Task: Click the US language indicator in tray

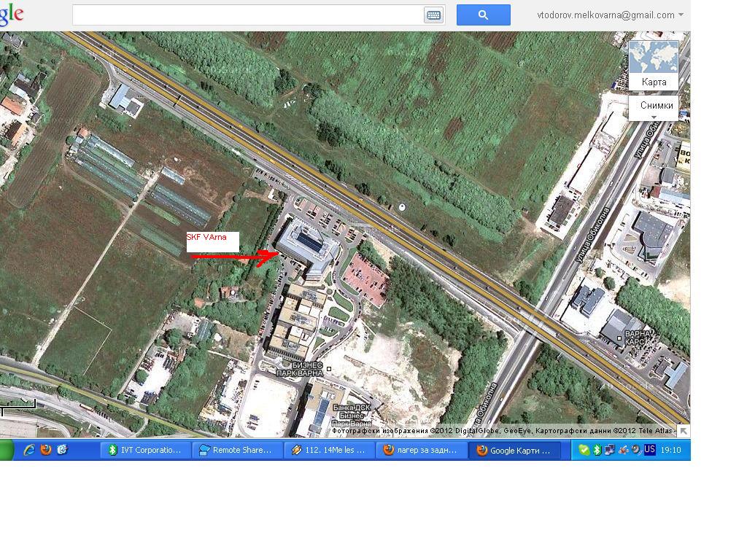Action: pyautogui.click(x=649, y=450)
